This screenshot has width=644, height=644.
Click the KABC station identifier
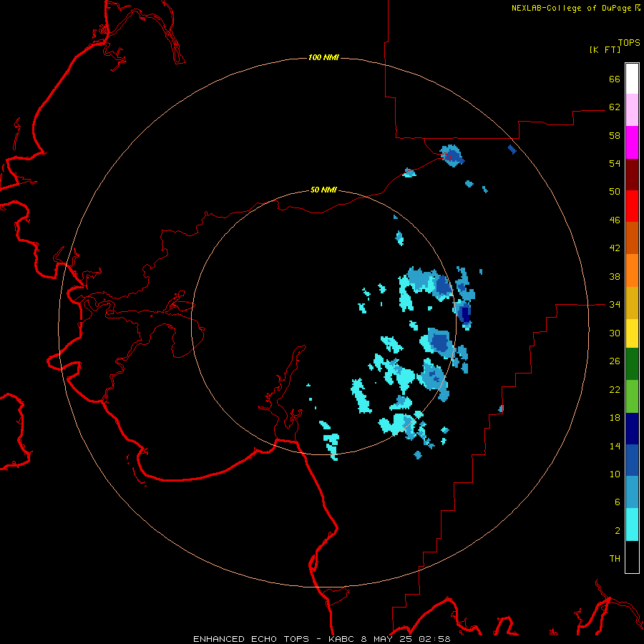pos(343,639)
